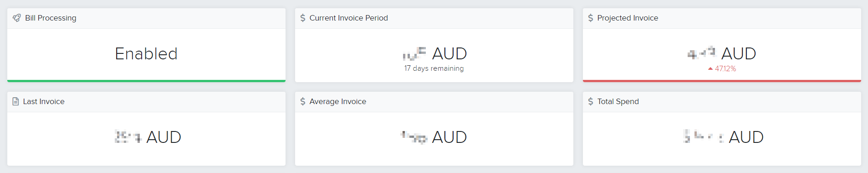Viewport: 868px width, 173px height.
Task: Click the dollar icon beside Total Spend
Action: (x=591, y=101)
